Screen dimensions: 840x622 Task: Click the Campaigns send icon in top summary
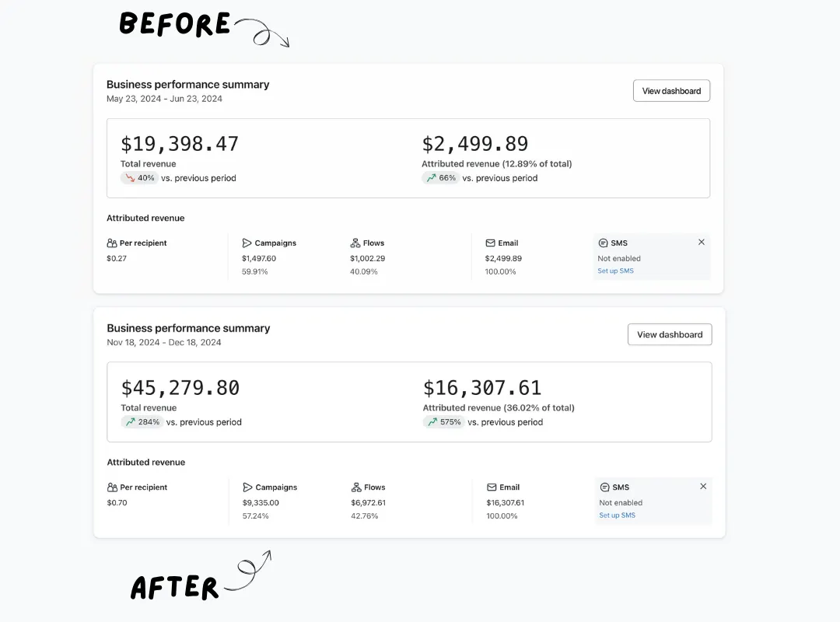tap(247, 243)
